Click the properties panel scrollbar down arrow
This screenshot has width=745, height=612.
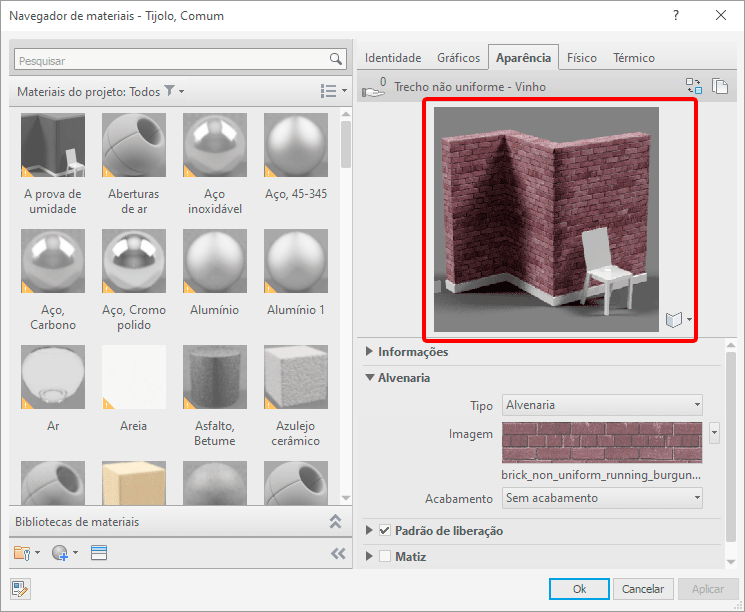[731, 562]
